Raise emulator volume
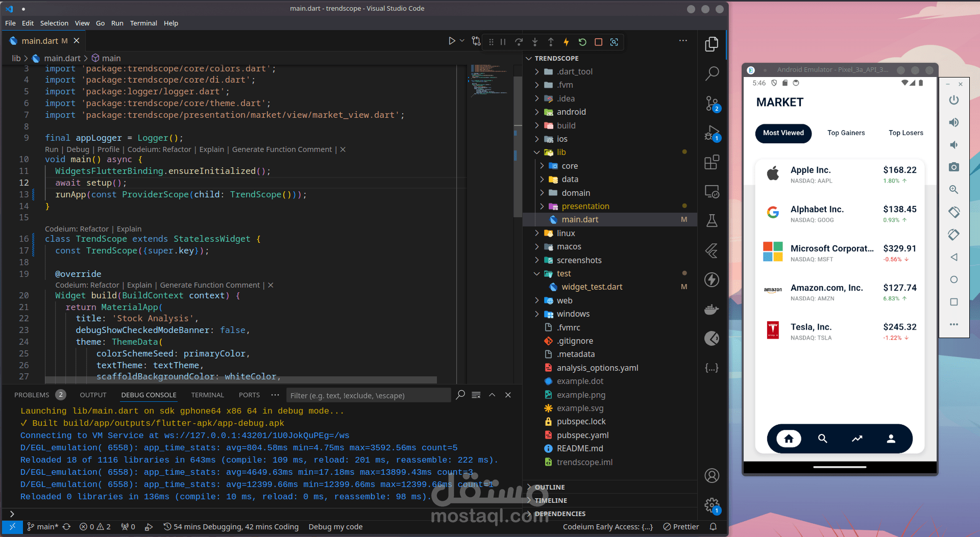Screen dimensions: 980x537 [953, 122]
